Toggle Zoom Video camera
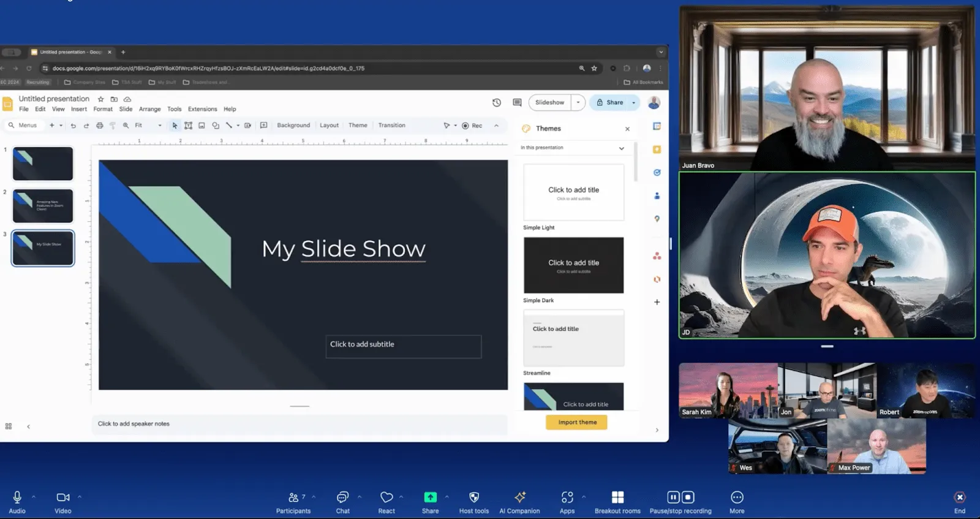980x519 pixels. [63, 502]
